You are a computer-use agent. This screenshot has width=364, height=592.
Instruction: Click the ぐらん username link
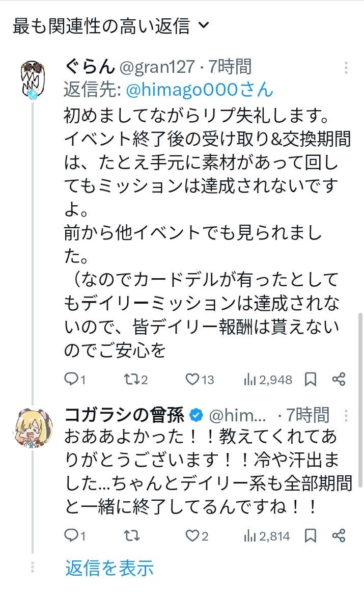(157, 67)
